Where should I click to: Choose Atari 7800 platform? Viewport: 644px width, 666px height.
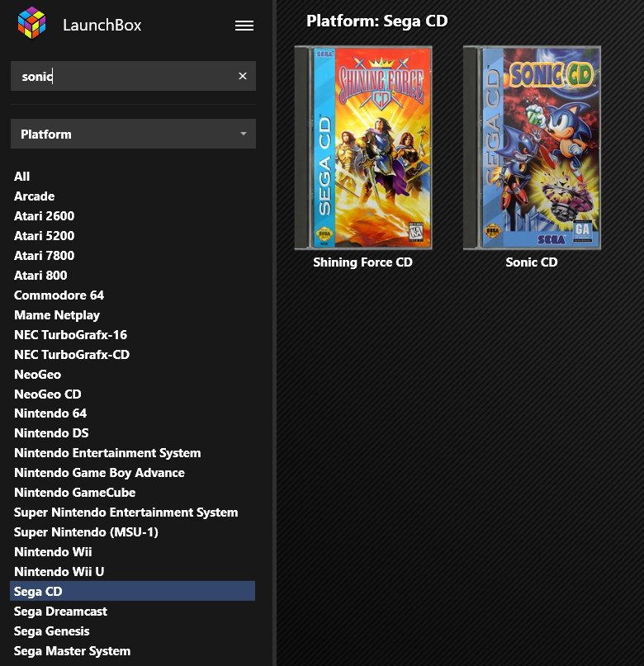click(x=45, y=255)
